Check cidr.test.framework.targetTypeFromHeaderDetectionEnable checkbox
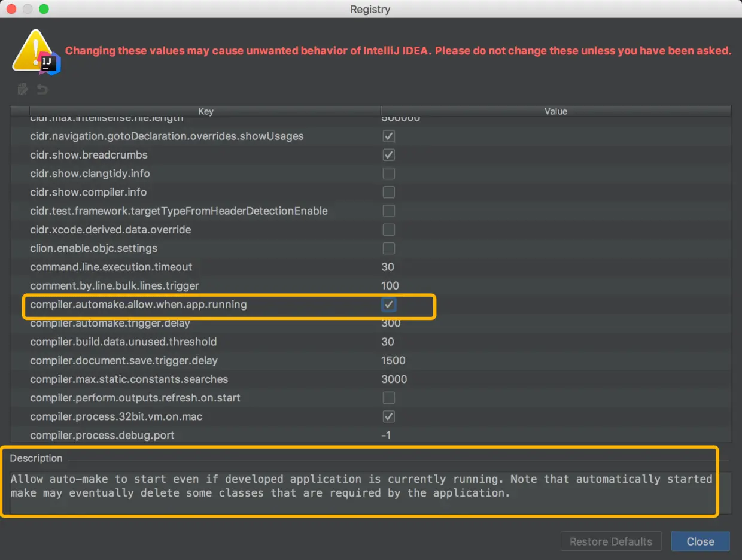Screen dimensions: 742x560 tap(389, 211)
